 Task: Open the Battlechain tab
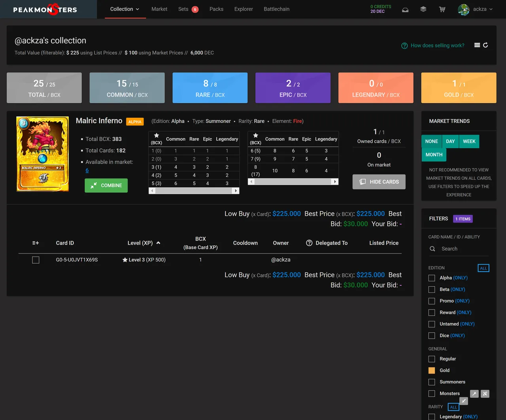277,9
